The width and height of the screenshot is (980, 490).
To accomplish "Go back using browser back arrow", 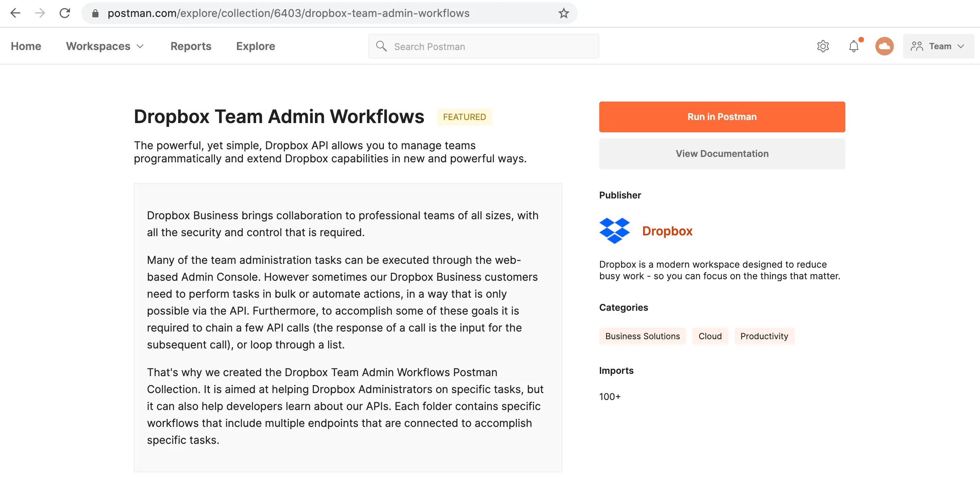I will (x=15, y=13).
